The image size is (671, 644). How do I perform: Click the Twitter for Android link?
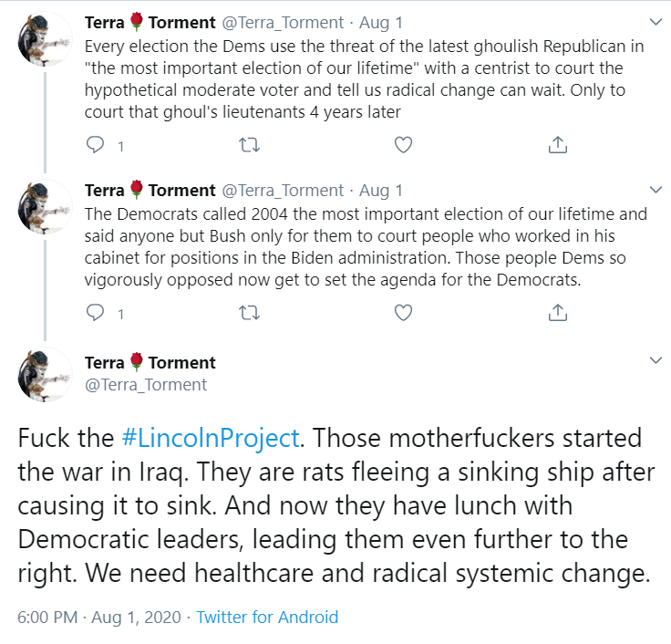tap(267, 617)
